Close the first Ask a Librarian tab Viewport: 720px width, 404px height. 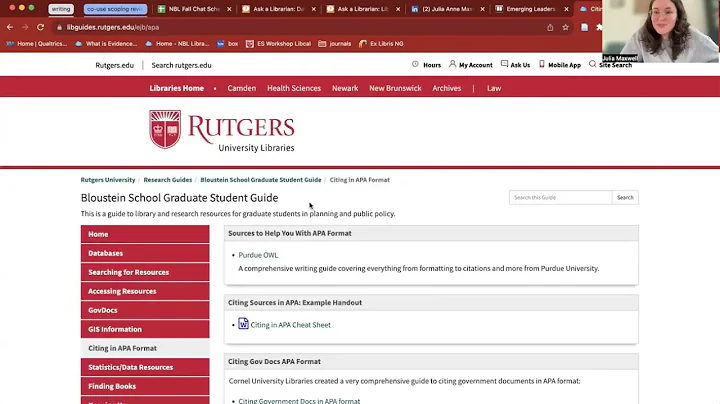[x=314, y=9]
